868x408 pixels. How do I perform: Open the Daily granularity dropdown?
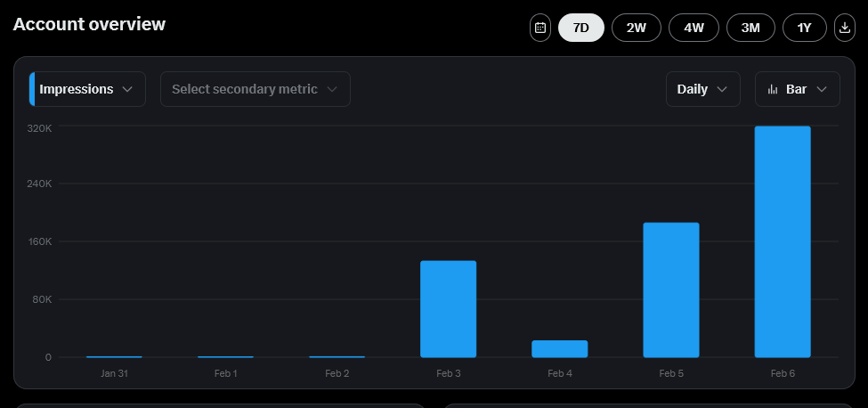pyautogui.click(x=703, y=89)
